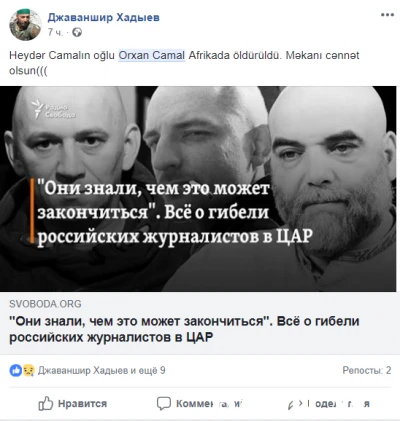
Task: Click the blue like reaction icon
Action: (15, 370)
